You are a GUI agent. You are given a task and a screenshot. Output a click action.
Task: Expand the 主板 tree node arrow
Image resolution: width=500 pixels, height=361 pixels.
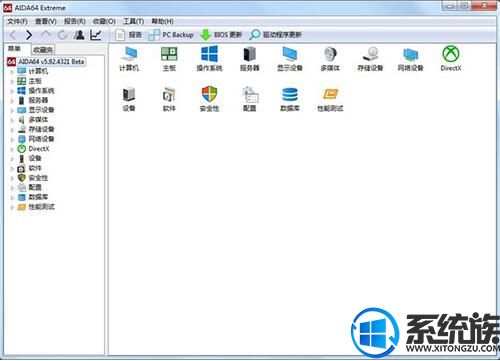(x=12, y=81)
